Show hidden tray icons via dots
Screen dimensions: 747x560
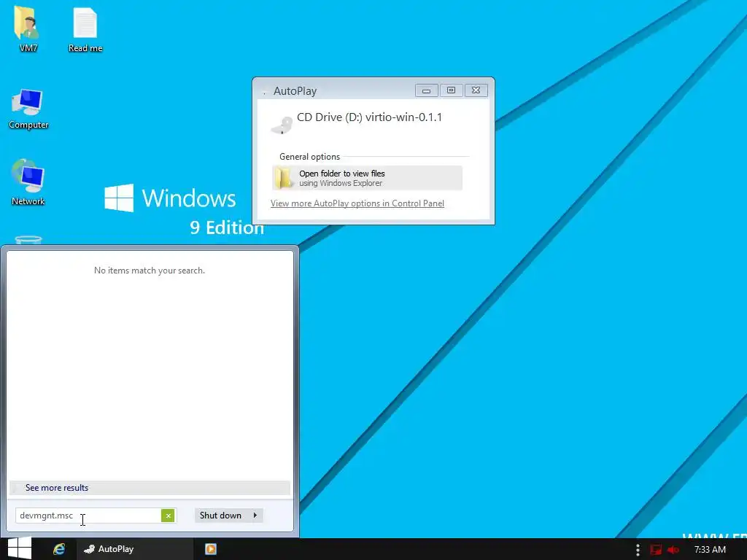click(x=638, y=550)
